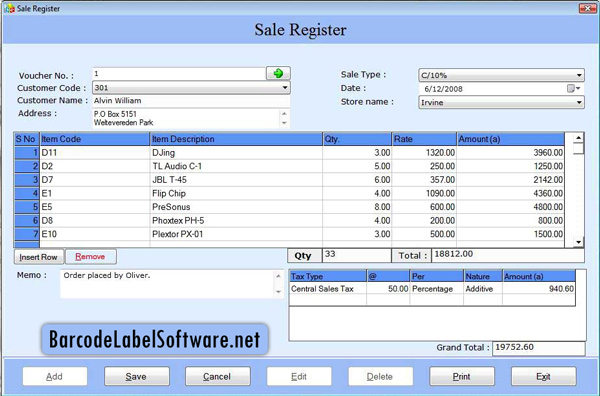This screenshot has width=600, height=396.
Task: Click item grid scrollbar up arrow
Action: tap(579, 138)
